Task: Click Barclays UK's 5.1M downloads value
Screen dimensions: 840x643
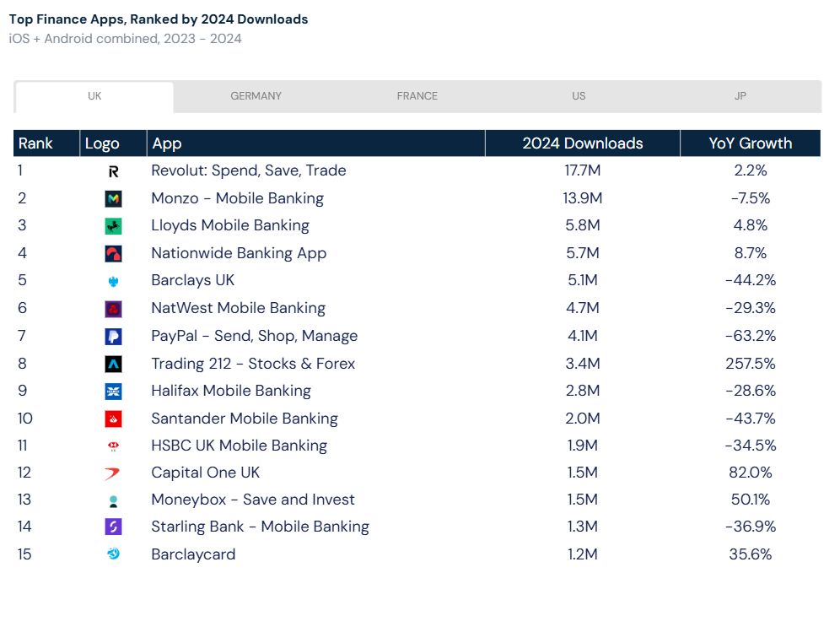Action: point(582,280)
